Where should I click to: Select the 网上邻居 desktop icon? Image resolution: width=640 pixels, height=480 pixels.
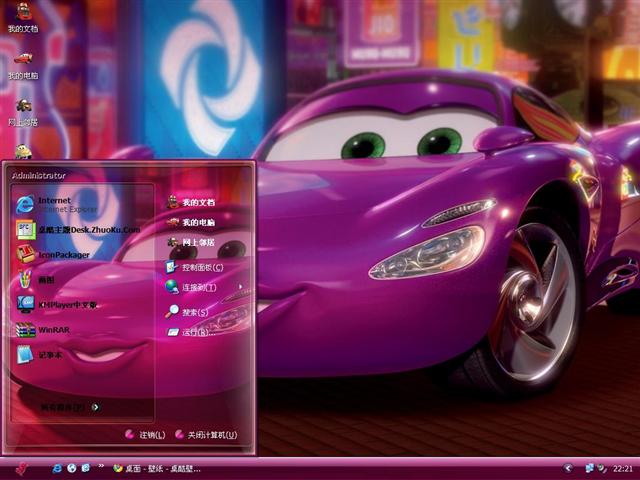coord(23,112)
